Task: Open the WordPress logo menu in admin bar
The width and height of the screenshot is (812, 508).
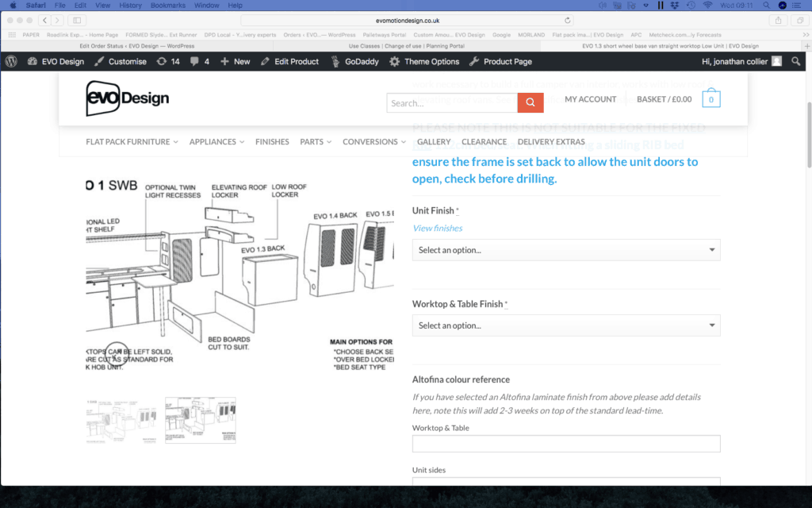Action: [11, 61]
